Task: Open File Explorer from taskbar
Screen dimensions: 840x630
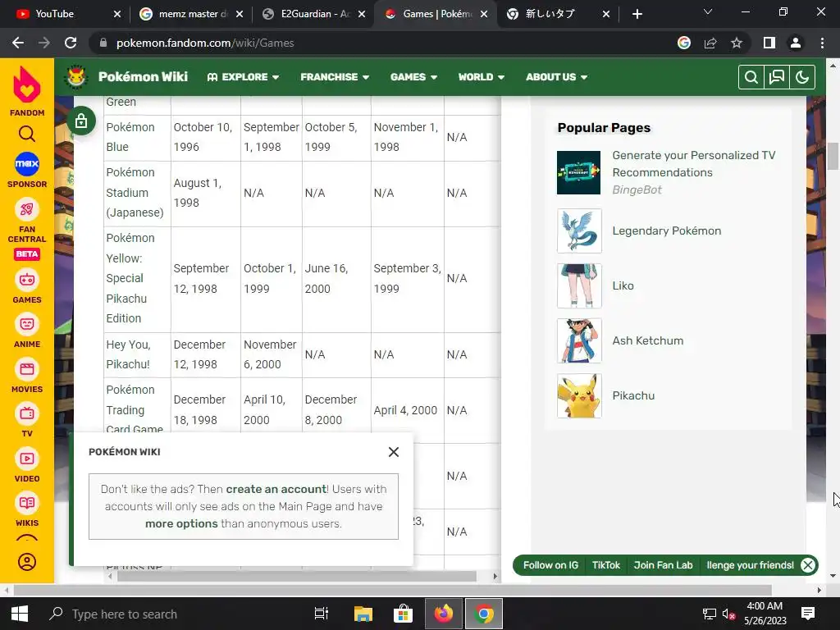Action: click(x=363, y=614)
